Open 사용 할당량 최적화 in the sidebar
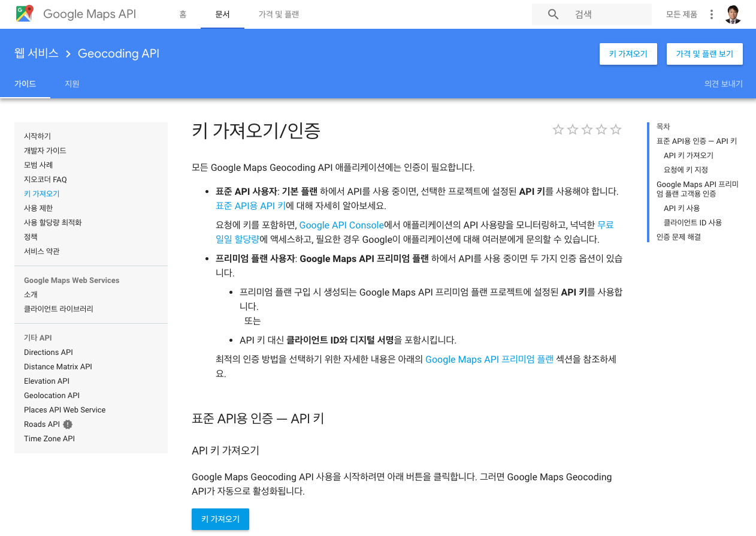Screen dimensions: 756x536 click(x=53, y=223)
